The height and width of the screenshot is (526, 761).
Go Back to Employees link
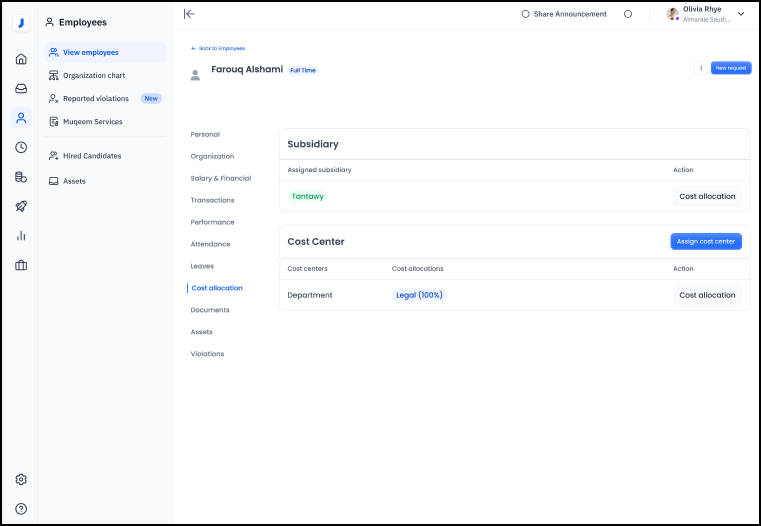(218, 48)
